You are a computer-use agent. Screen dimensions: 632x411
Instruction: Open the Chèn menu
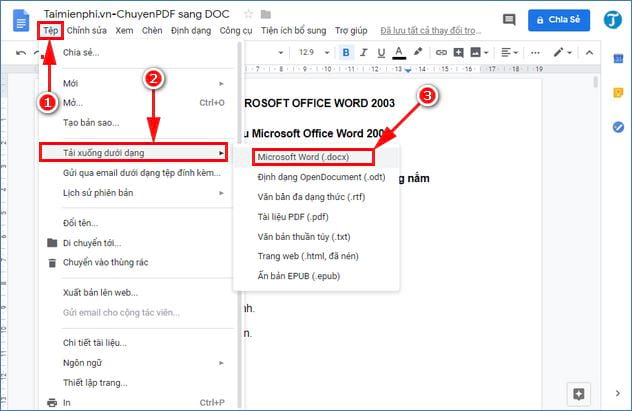pyautogui.click(x=152, y=31)
